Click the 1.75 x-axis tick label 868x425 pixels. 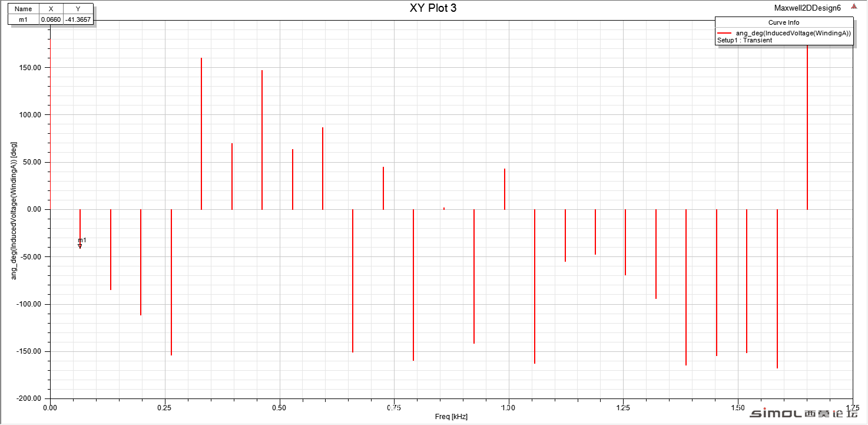click(852, 408)
